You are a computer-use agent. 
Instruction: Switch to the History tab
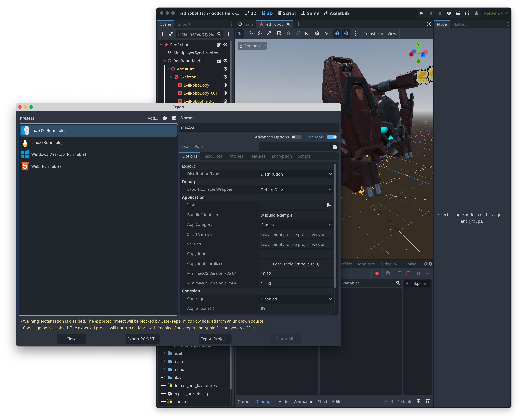pos(460,24)
